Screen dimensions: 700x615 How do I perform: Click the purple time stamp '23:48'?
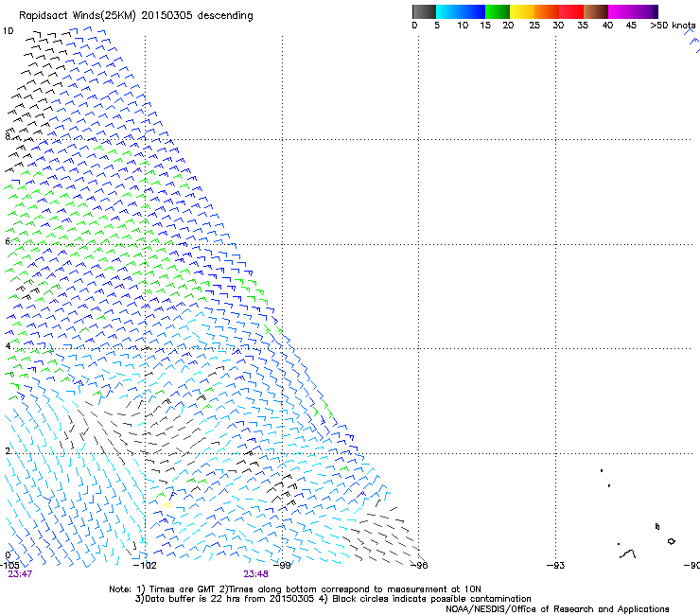point(255,574)
